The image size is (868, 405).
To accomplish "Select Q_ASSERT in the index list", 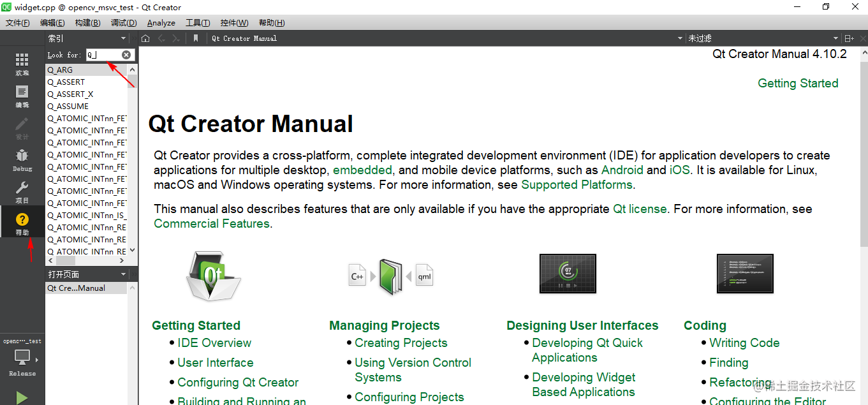I will tap(87, 82).
